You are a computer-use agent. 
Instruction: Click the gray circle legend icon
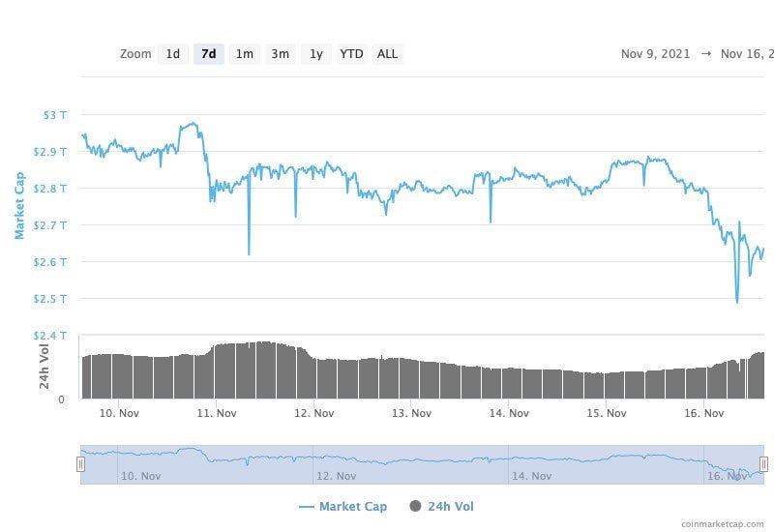pyautogui.click(x=416, y=506)
